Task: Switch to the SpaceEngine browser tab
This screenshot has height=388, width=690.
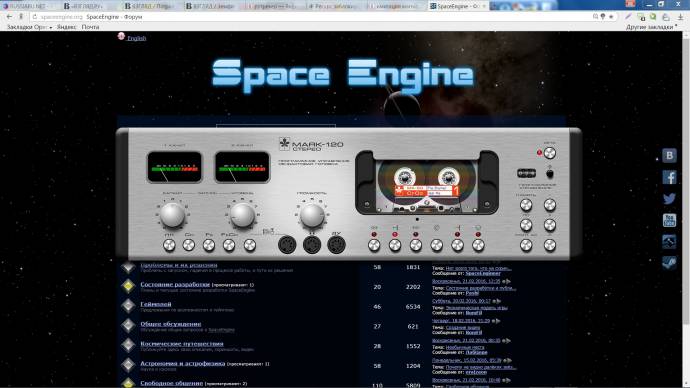Action: tap(458, 6)
